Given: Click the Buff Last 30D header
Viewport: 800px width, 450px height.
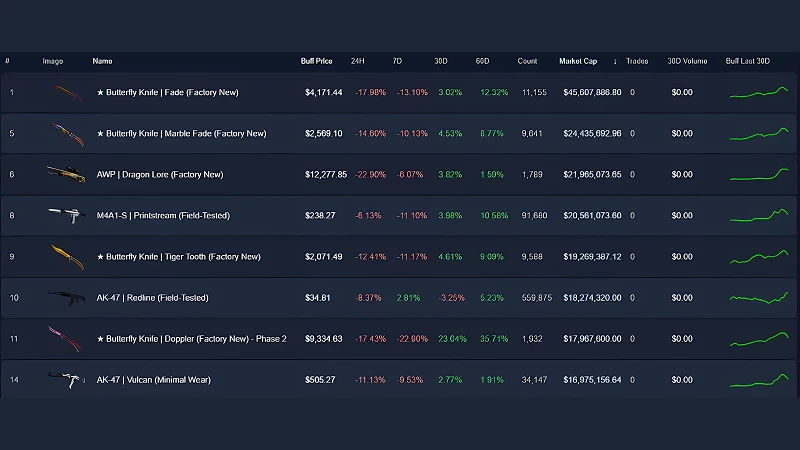Looking at the screenshot, I should pyautogui.click(x=747, y=61).
